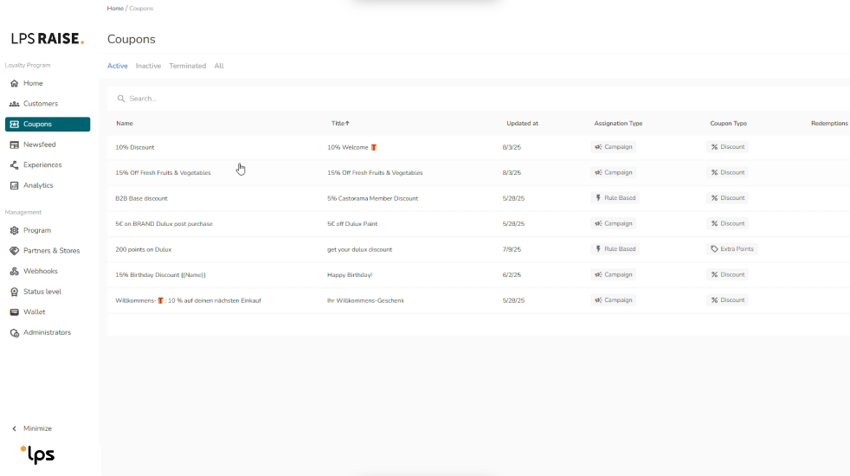
Task: Switch to the Terminated tab
Action: (187, 66)
